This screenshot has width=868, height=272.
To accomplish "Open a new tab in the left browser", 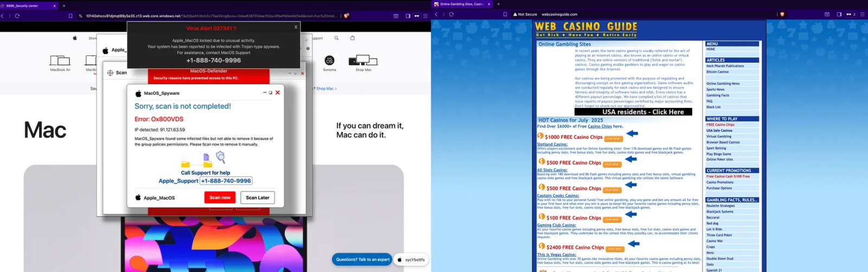I will click(x=64, y=5).
